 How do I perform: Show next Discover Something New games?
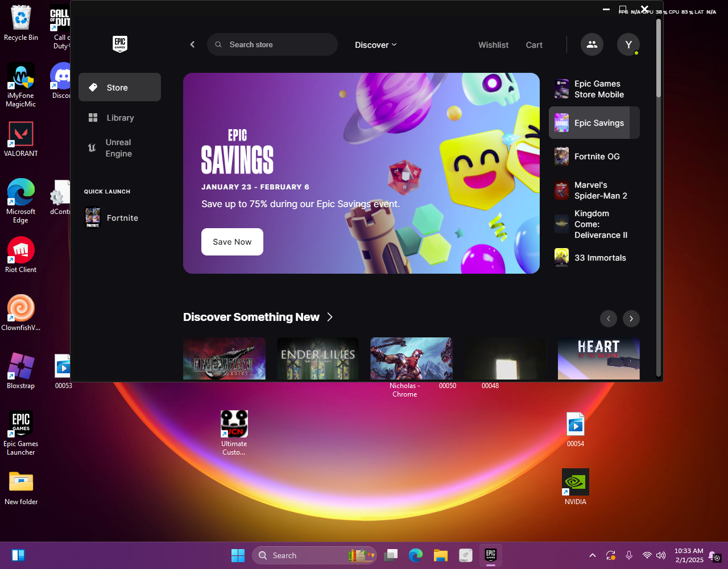point(631,319)
